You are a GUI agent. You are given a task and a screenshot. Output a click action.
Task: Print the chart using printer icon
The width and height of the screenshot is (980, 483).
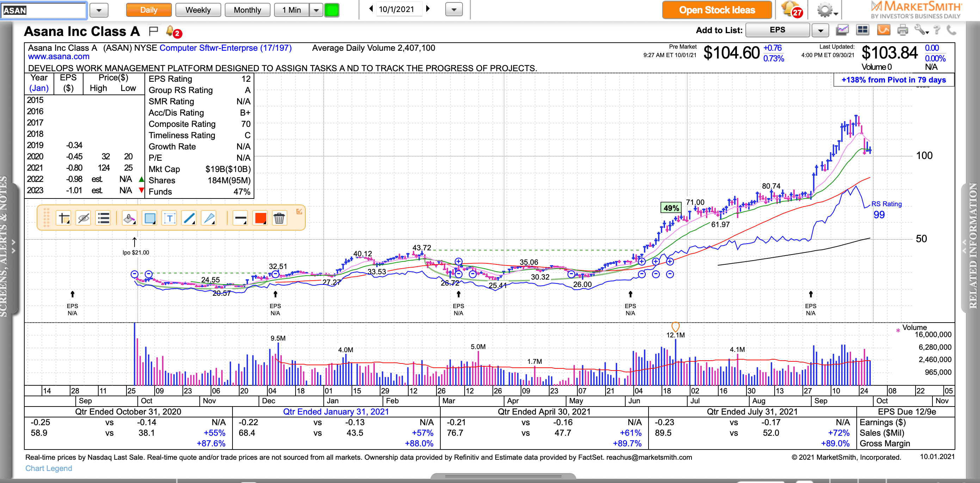903,30
